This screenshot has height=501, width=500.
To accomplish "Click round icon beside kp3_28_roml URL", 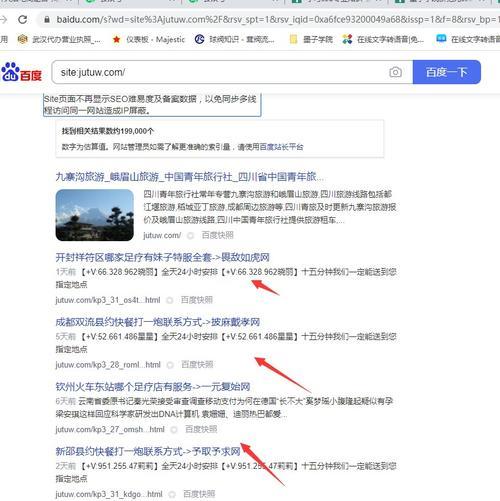I will 170,365.
